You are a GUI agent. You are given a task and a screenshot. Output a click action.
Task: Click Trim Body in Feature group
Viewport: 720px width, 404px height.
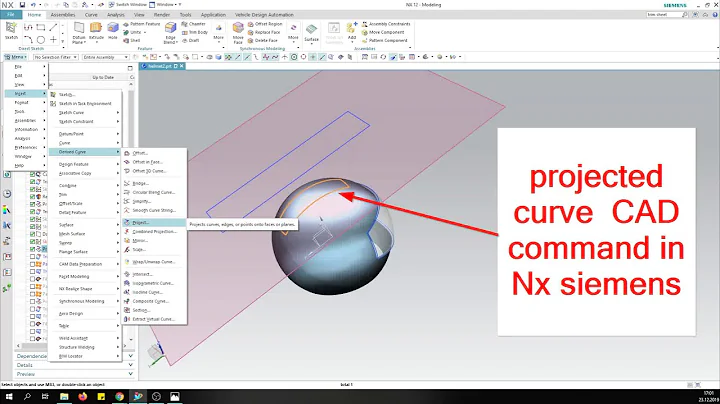(195, 32)
